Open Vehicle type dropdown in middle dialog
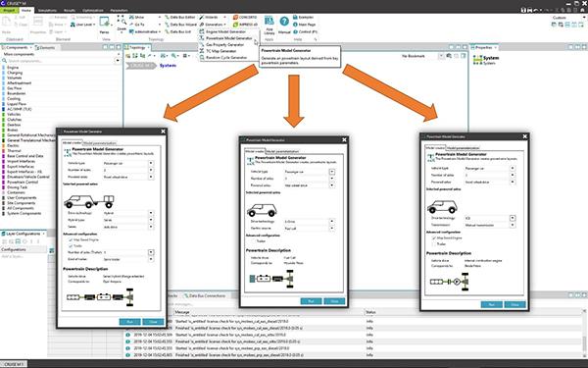This screenshot has width=588, height=368. [332, 172]
